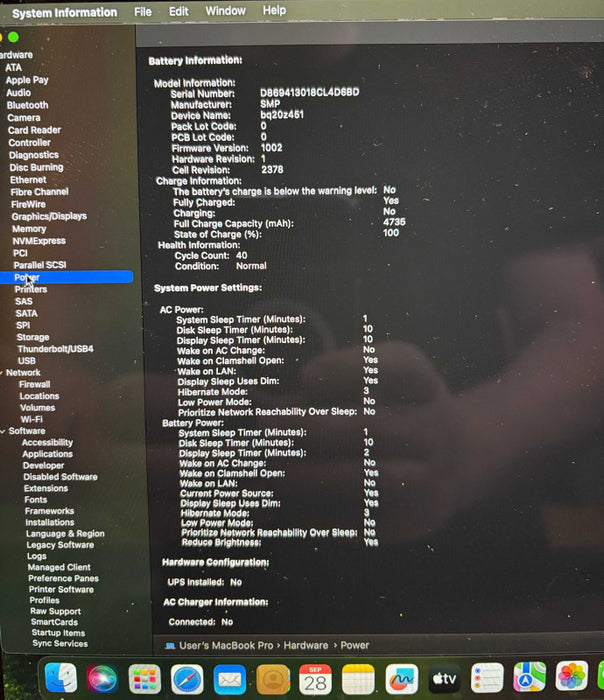This screenshot has height=700, width=604.
Task: Select Applications under Software
Action: (47, 454)
